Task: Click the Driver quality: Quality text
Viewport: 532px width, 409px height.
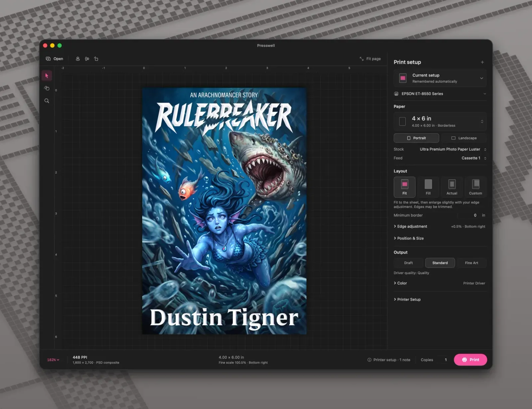Action: [x=411, y=273]
